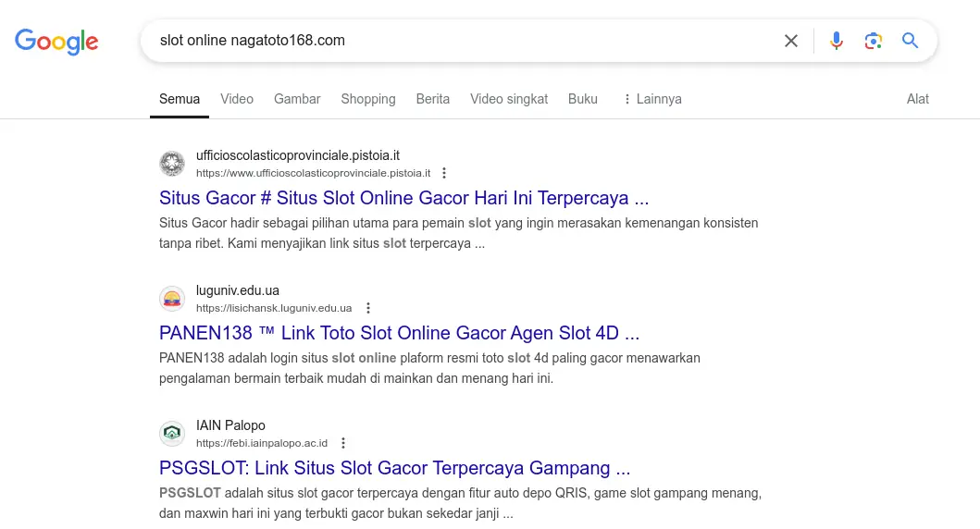This screenshot has height=529, width=980.
Task: Switch to the Gambar tab
Action: 297,99
